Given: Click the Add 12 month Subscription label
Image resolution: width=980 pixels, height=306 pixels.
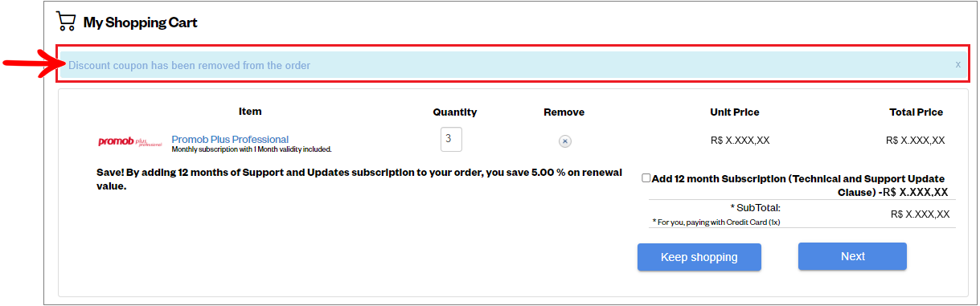Looking at the screenshot, I should coord(800,186).
